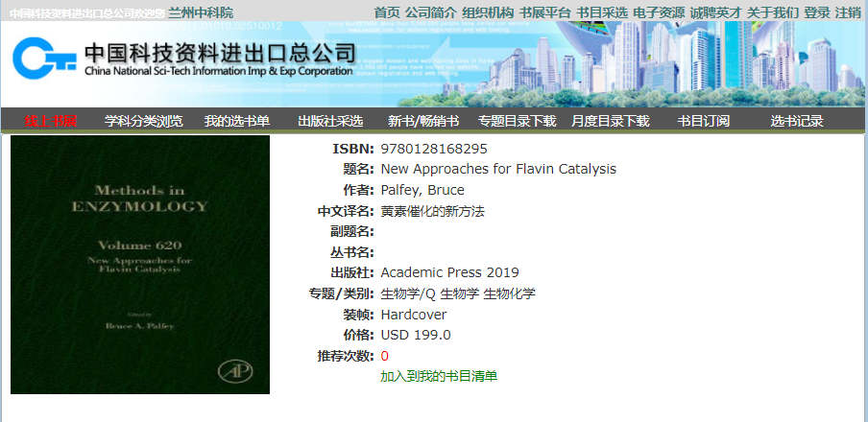
Task: Open the 电子资源 link
Action: point(659,12)
